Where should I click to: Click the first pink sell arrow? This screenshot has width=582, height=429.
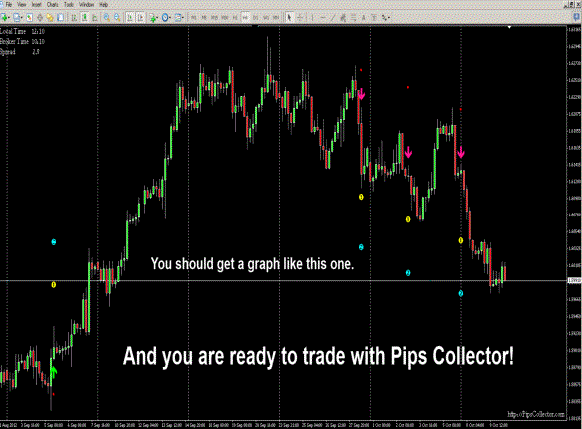coord(361,94)
